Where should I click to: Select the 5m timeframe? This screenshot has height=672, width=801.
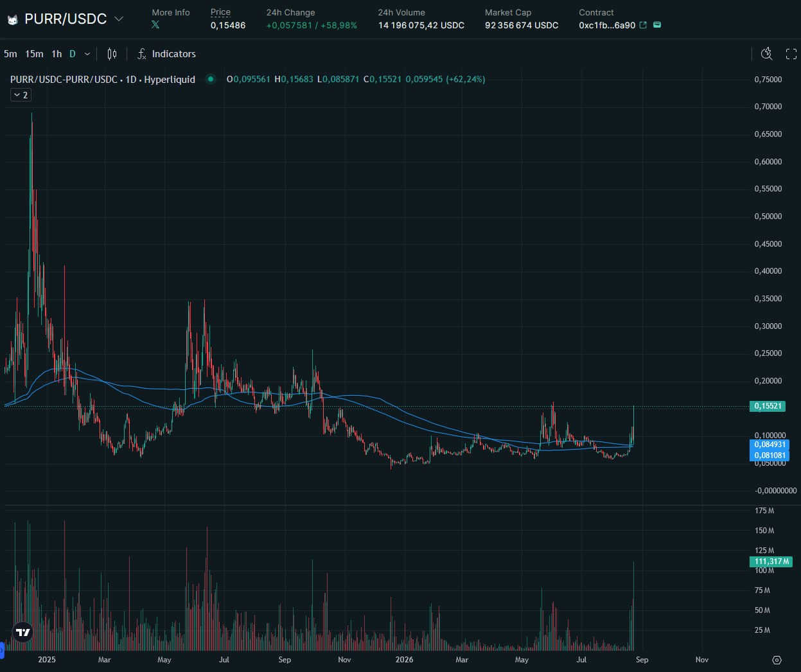pyautogui.click(x=10, y=54)
